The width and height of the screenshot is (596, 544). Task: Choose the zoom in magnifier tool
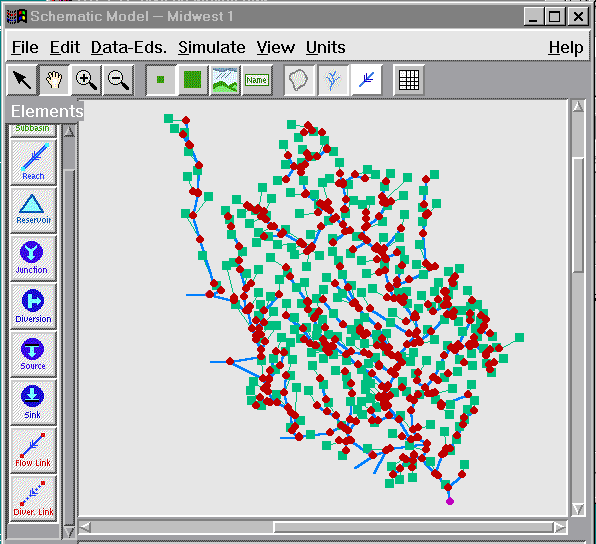coord(86,80)
